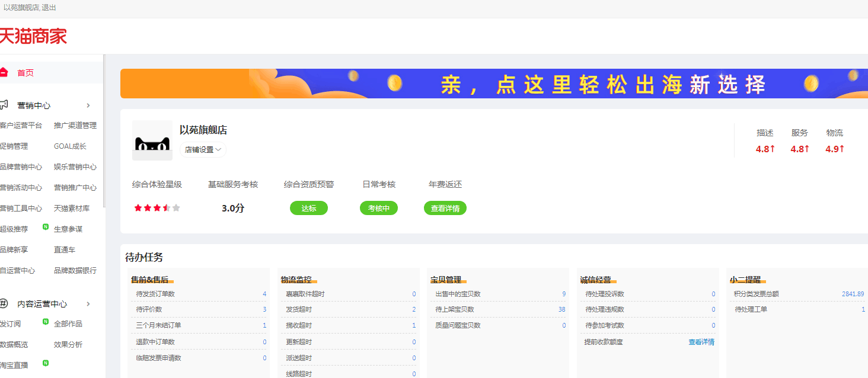The height and width of the screenshot is (378, 868).
Task: Click the hash icon beside 内容运营中心
Action: (4, 303)
